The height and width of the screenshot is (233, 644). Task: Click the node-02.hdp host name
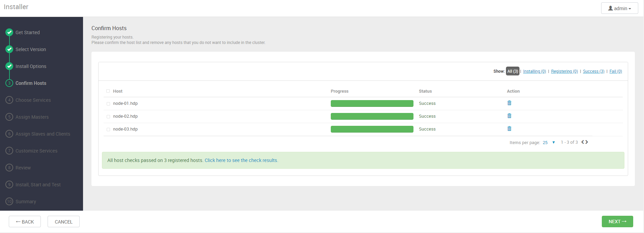(125, 116)
